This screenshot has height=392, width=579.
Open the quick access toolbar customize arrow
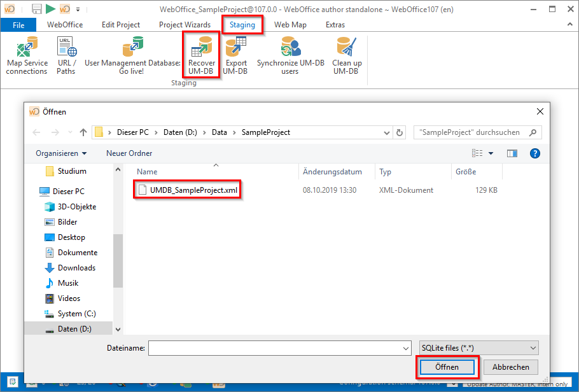coord(79,9)
